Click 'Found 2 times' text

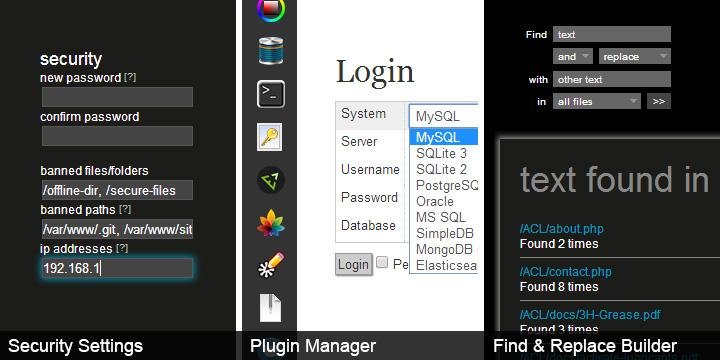pos(559,243)
